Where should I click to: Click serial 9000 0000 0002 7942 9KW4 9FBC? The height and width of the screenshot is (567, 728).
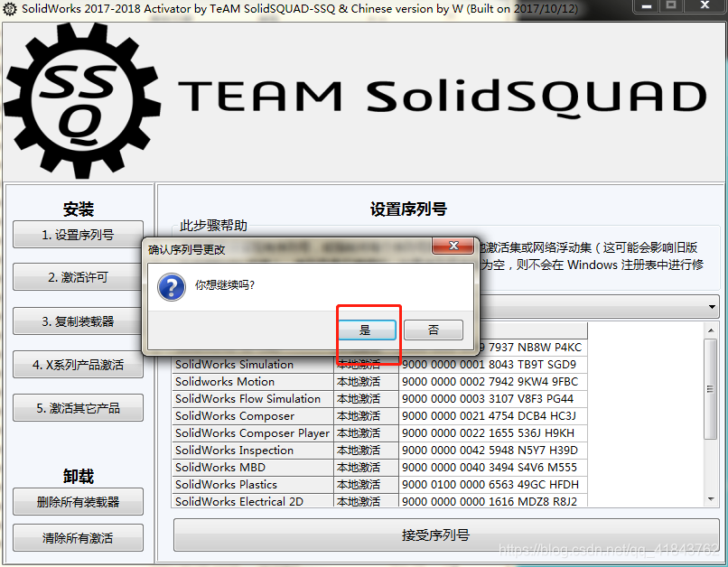click(x=493, y=382)
